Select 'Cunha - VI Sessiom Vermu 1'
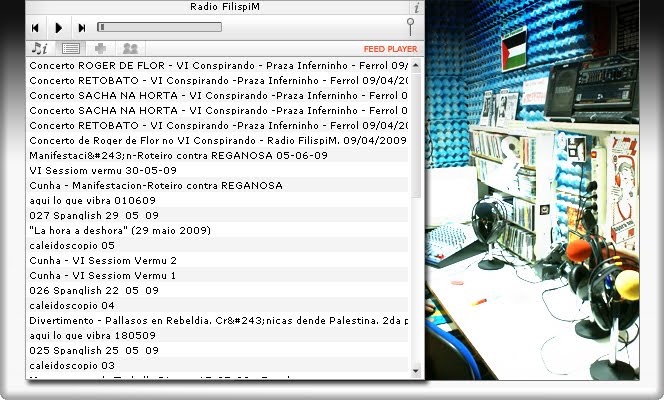This screenshot has height=400, width=664. click(x=218, y=276)
